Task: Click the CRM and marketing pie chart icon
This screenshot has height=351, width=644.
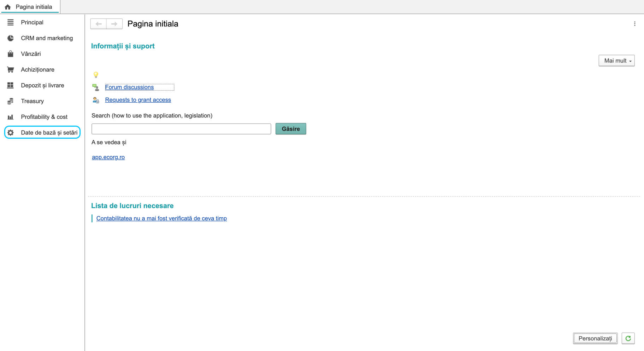Action: 10,38
